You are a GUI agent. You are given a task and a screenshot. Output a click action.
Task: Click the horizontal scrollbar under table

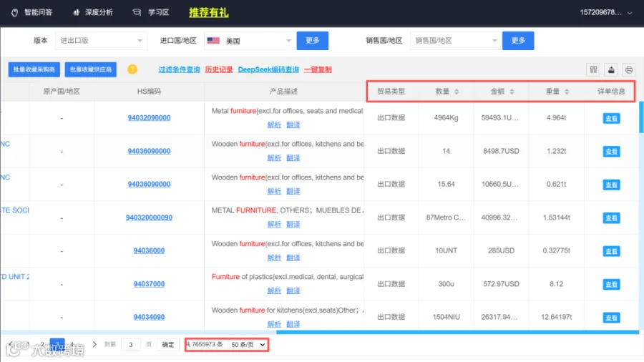pyautogui.click(x=457, y=332)
